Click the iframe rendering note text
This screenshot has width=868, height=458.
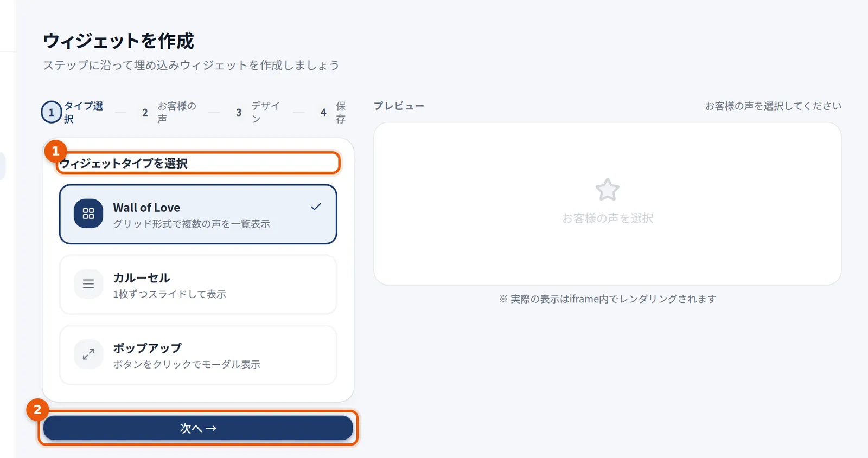pos(608,299)
